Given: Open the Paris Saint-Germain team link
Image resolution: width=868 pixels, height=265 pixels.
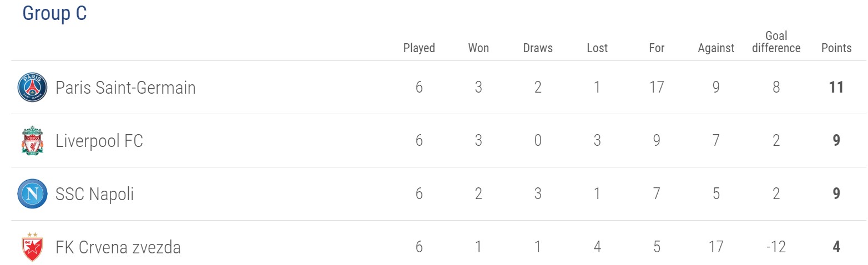Looking at the screenshot, I should (125, 88).
